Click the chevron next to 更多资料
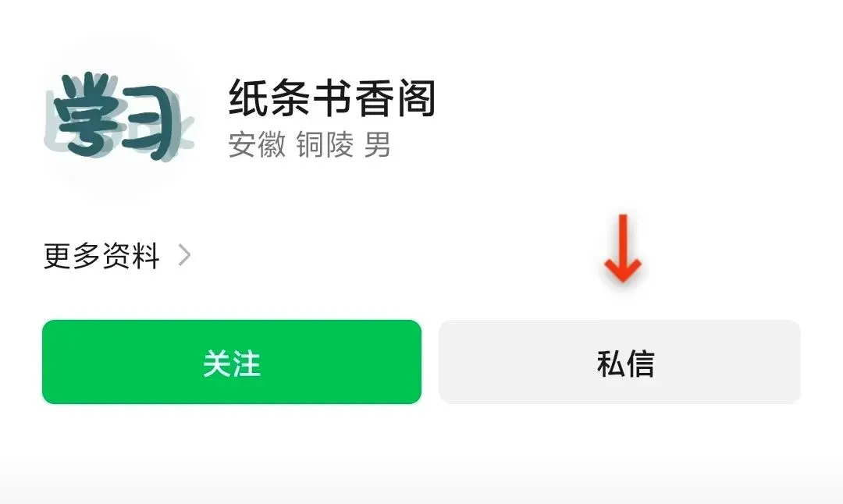The height and width of the screenshot is (504, 843). 184,255
